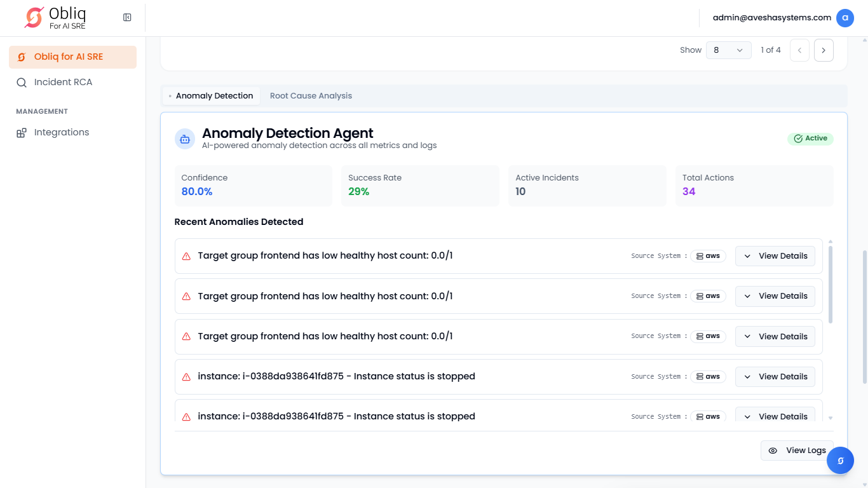Click the magnifier icon beside Incident RCA

click(x=22, y=83)
